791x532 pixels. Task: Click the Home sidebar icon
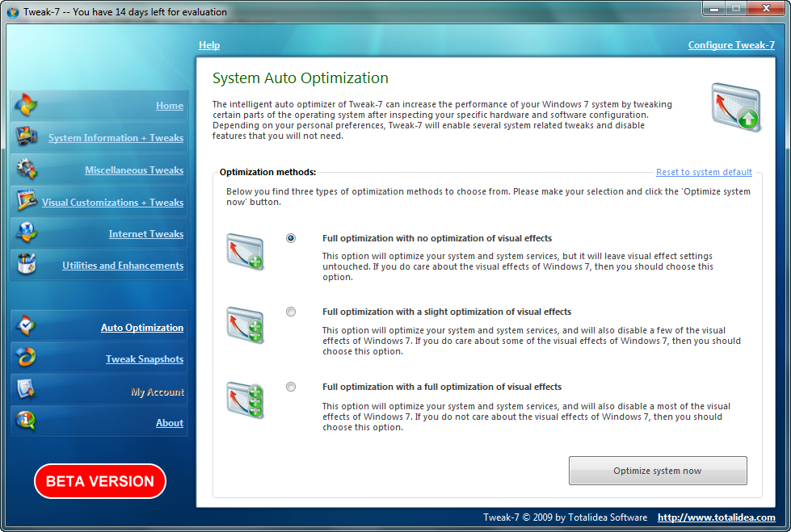[26, 104]
